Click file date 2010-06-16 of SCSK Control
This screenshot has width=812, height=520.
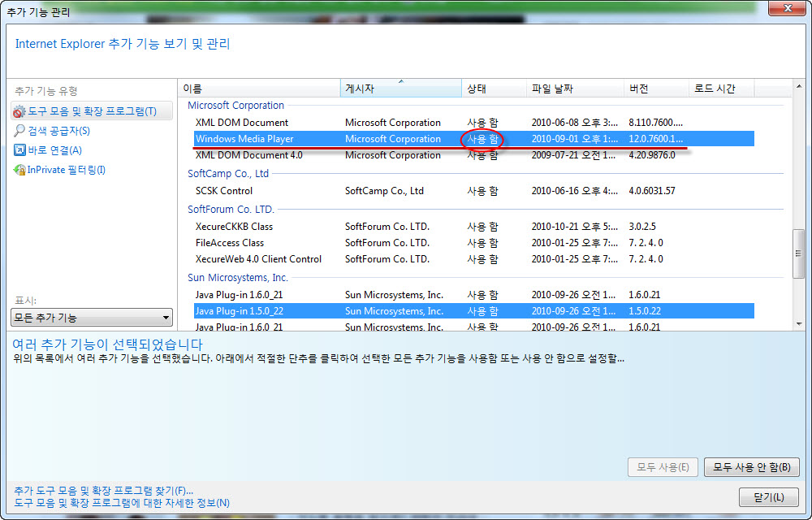[574, 191]
